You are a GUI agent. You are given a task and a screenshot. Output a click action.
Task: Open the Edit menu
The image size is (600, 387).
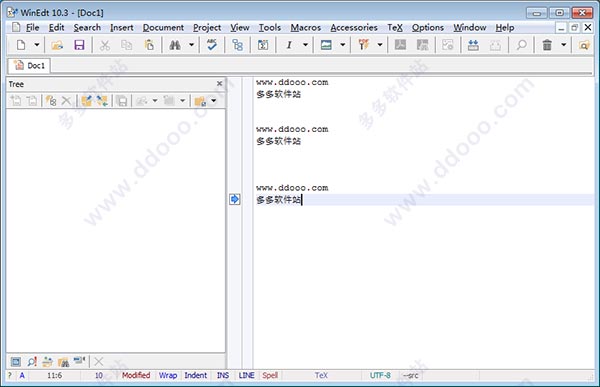[56, 28]
